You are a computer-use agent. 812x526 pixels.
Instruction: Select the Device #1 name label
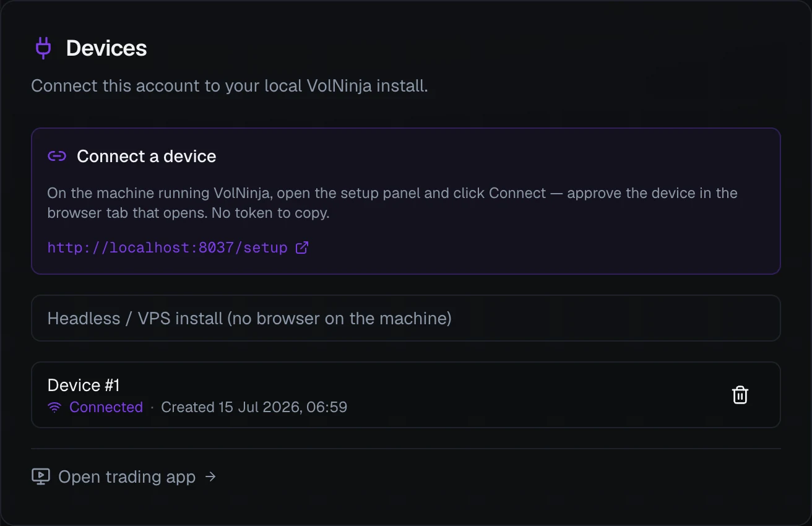pos(84,386)
